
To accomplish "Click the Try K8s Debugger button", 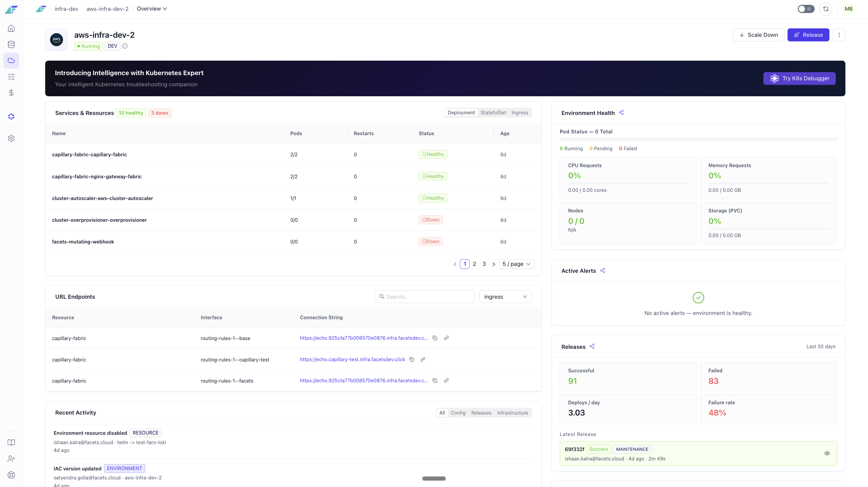I will [799, 78].
